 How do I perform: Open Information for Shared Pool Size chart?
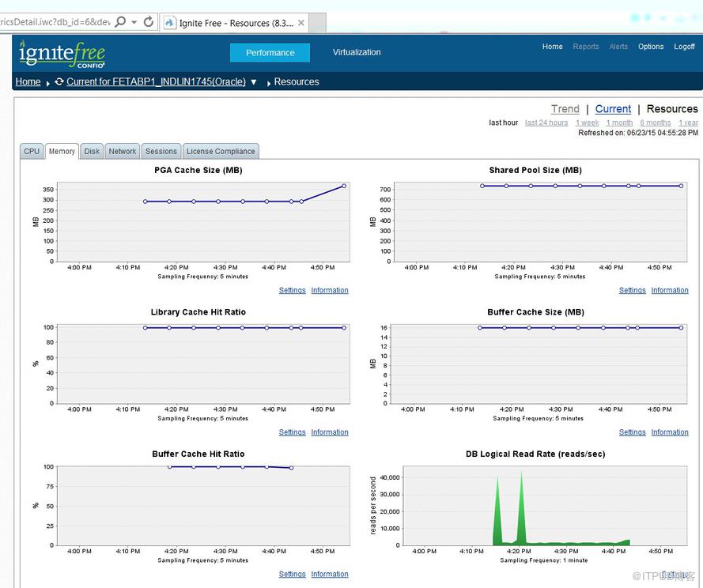tap(670, 290)
